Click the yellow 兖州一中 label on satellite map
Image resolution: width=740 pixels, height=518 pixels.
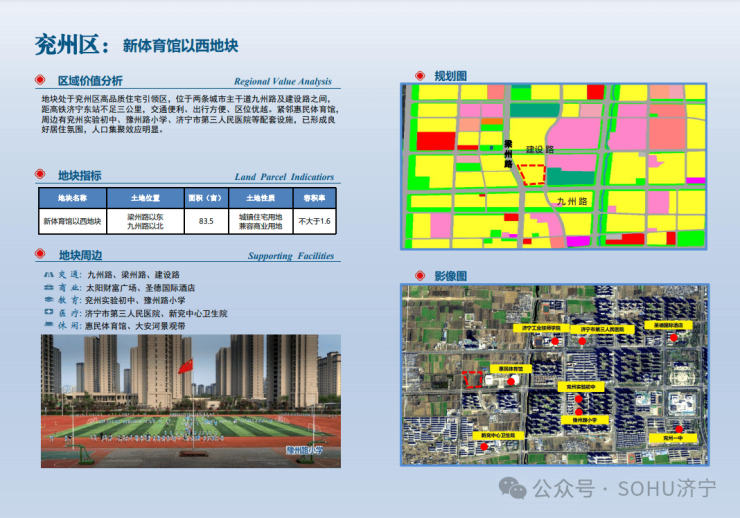[x=673, y=438]
